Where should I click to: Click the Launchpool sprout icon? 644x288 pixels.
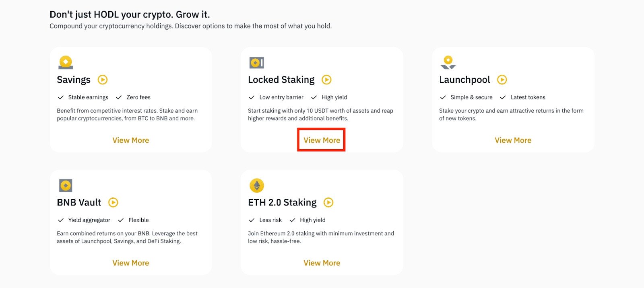448,62
